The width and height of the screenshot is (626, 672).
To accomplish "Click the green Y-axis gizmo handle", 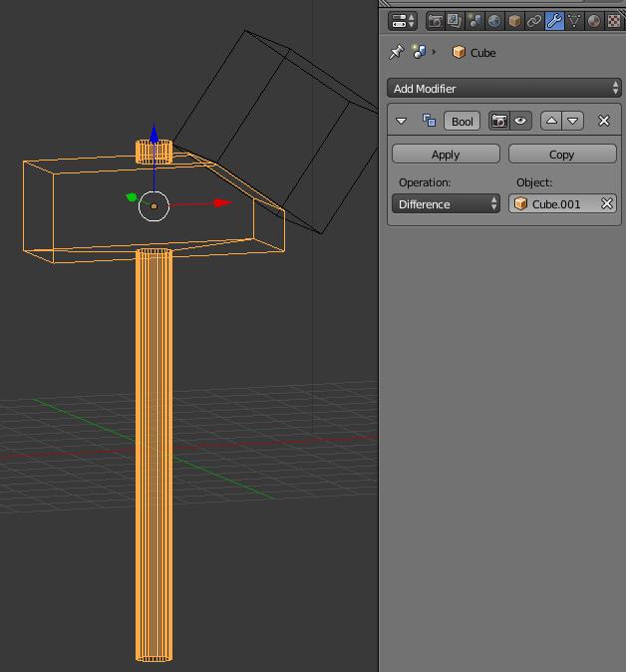I will pos(132,197).
